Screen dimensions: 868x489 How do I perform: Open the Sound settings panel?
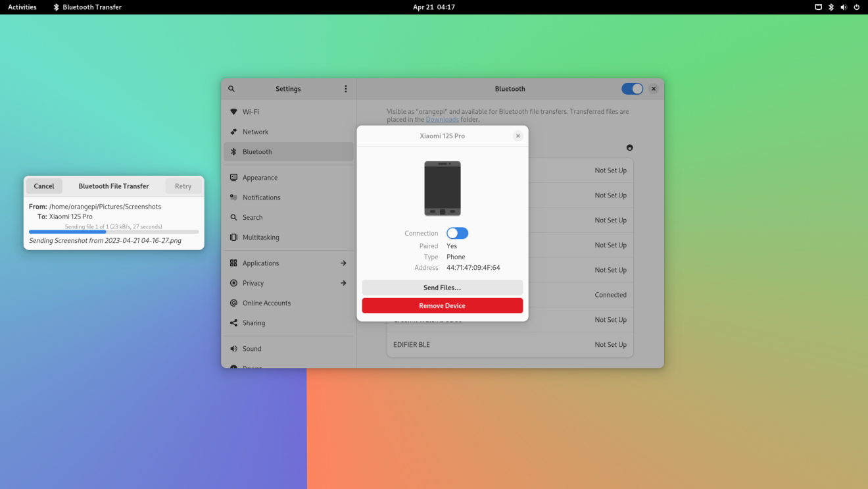click(289, 349)
